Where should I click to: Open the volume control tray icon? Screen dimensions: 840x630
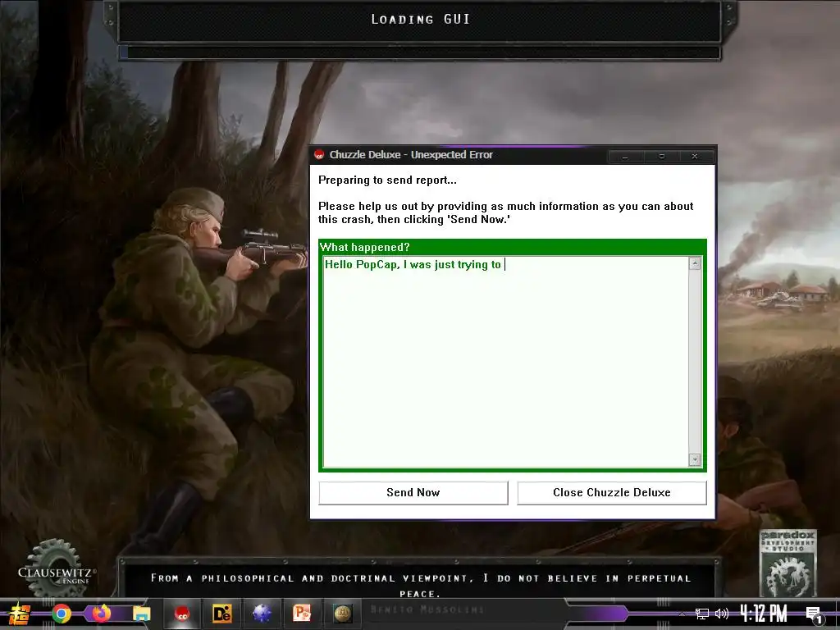(x=722, y=614)
